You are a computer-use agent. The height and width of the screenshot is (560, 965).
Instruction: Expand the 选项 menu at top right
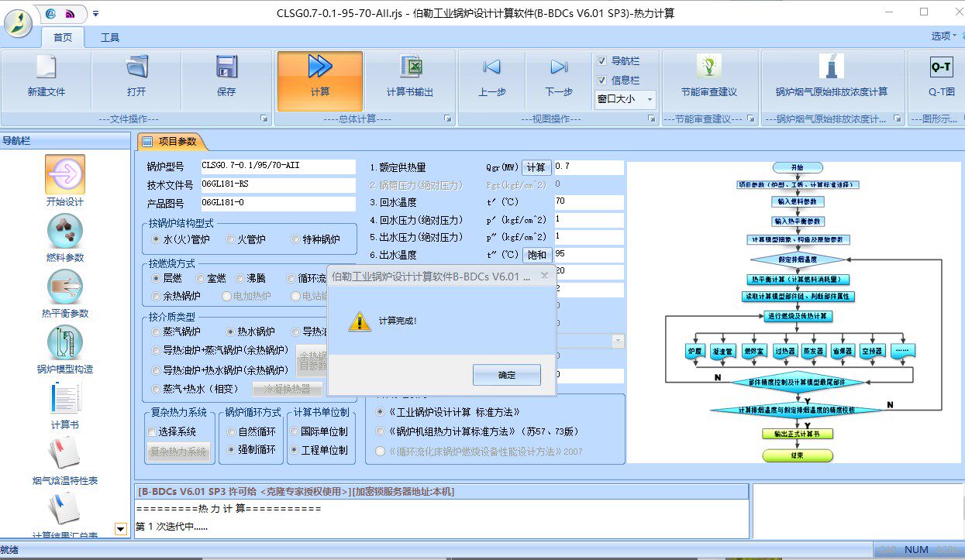click(x=943, y=36)
